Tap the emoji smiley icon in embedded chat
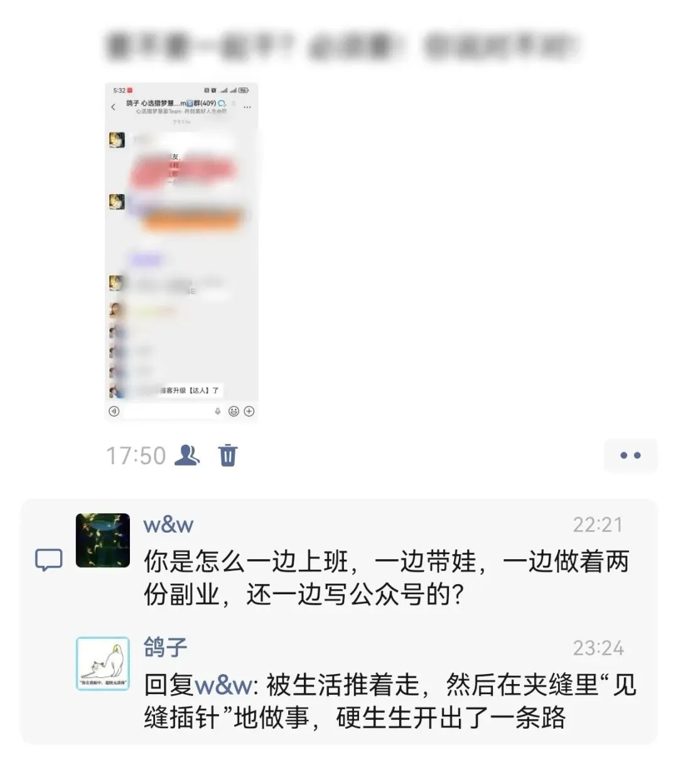 click(x=234, y=411)
